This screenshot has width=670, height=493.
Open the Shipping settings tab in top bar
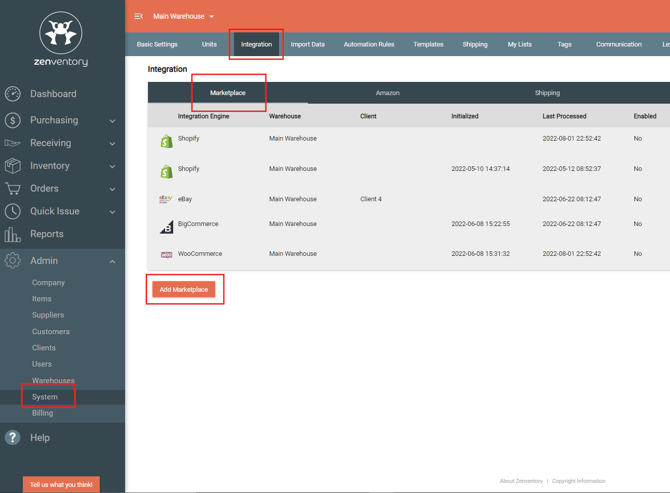pos(475,44)
